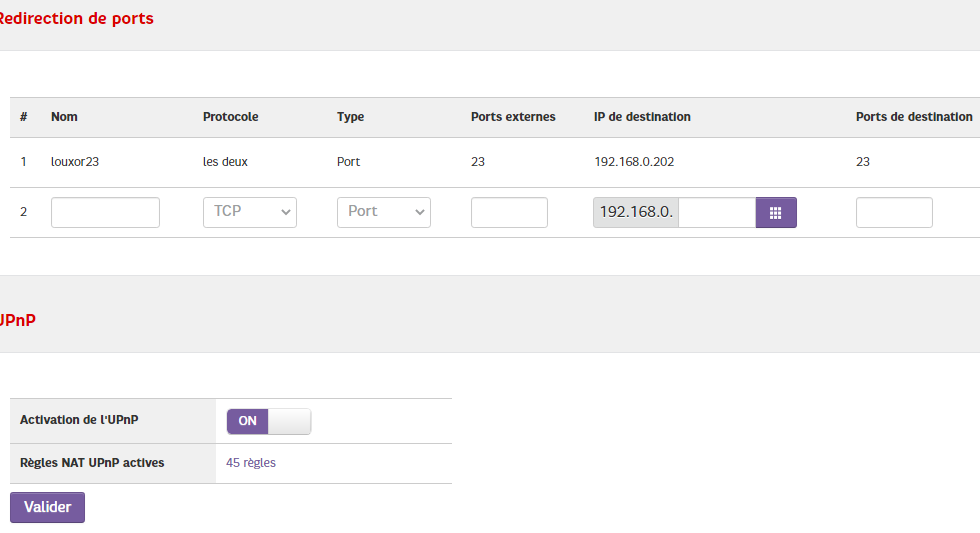Click the Nom column header
Viewport: 980px width, 533px height.
[64, 117]
